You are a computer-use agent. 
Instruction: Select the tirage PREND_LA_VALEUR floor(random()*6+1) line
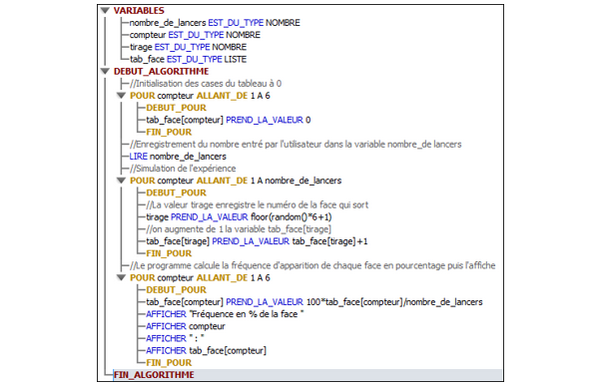pos(239,217)
